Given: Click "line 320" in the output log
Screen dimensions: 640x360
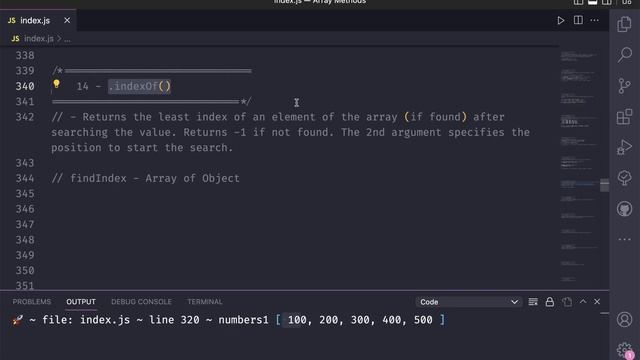Looking at the screenshot, I should point(174,320).
